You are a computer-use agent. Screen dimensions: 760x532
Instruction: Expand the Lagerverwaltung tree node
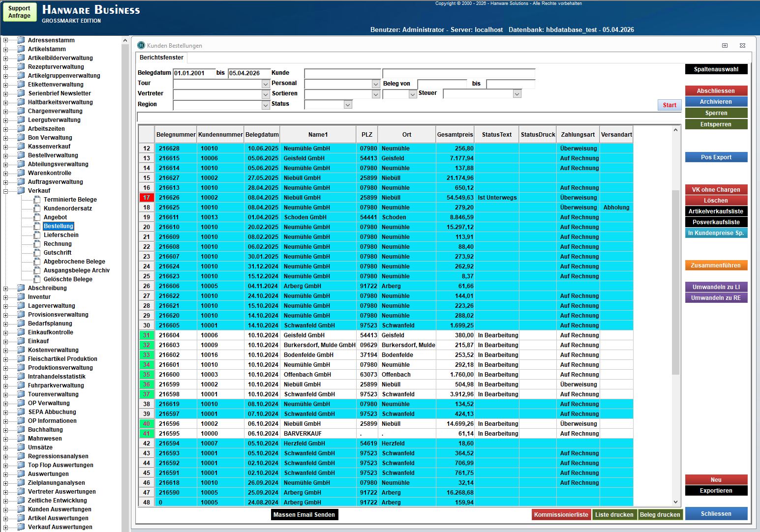(x=5, y=306)
